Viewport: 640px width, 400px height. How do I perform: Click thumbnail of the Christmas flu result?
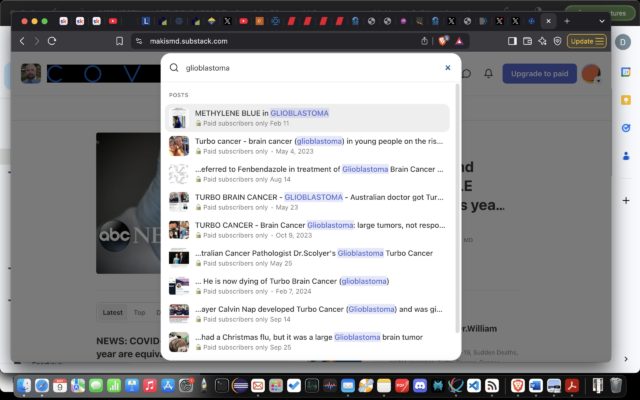[x=179, y=342]
